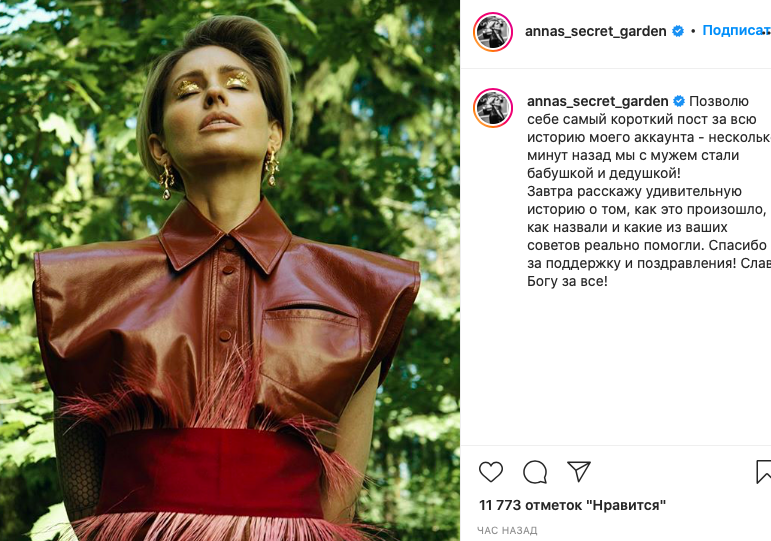The height and width of the screenshot is (541, 771).
Task: Open the caption profile avatar thumbnail
Action: [x=493, y=108]
